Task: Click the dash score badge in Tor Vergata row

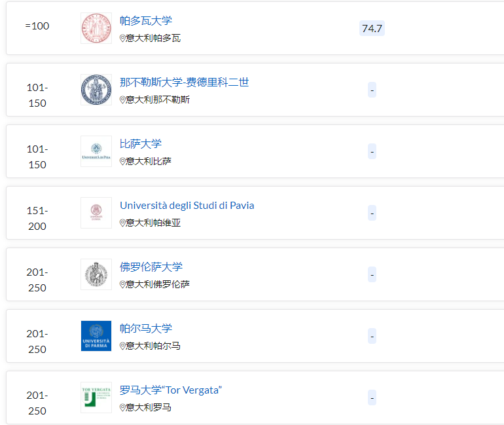Action: point(372,397)
